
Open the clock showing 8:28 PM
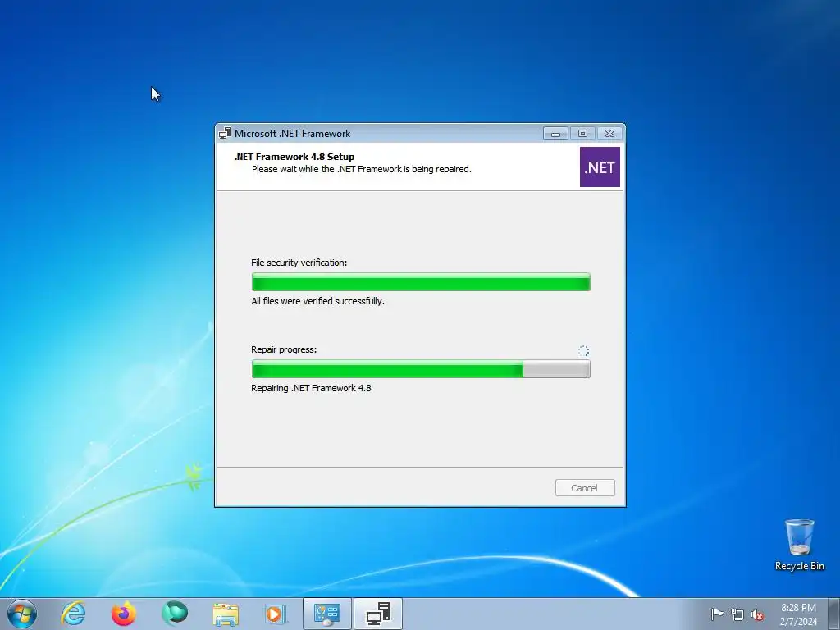click(798, 614)
